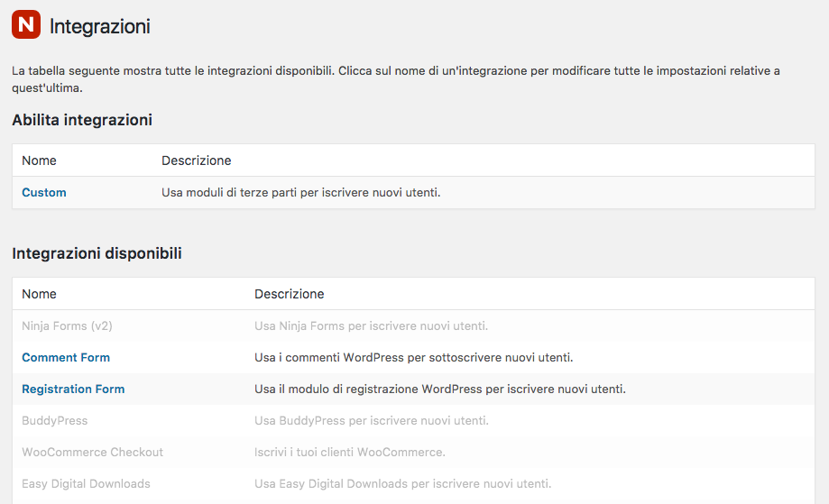Click the WooCommerce Checkout integration name

[93, 453]
